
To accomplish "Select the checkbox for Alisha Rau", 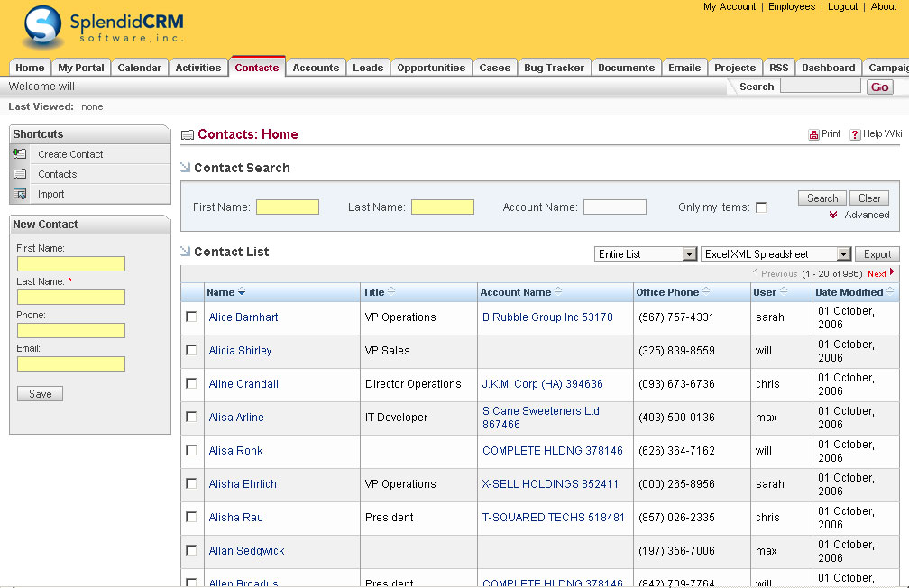I will pos(191,517).
